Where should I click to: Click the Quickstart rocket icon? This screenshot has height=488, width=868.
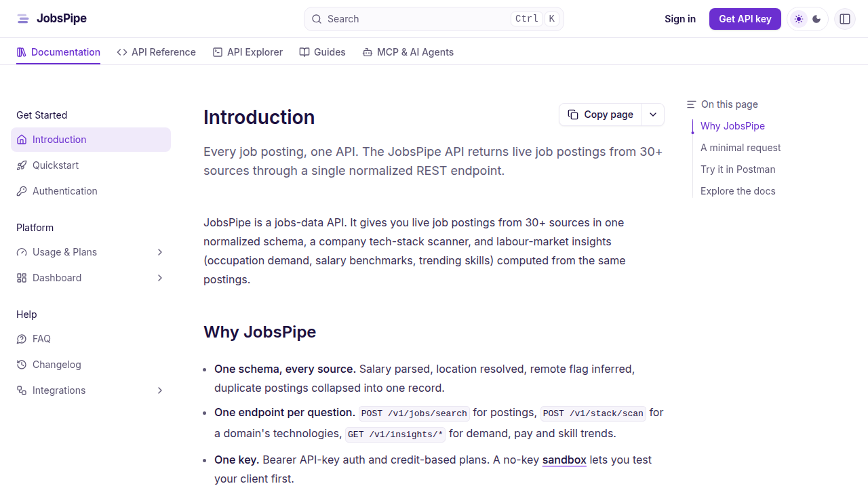click(22, 165)
